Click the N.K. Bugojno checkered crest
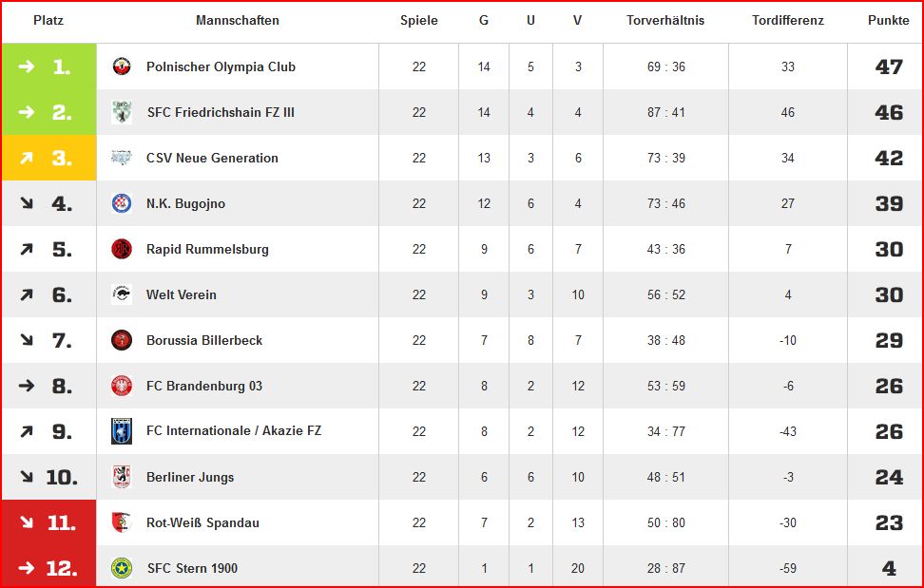Viewport: 924px width, 588px height. pos(122,203)
